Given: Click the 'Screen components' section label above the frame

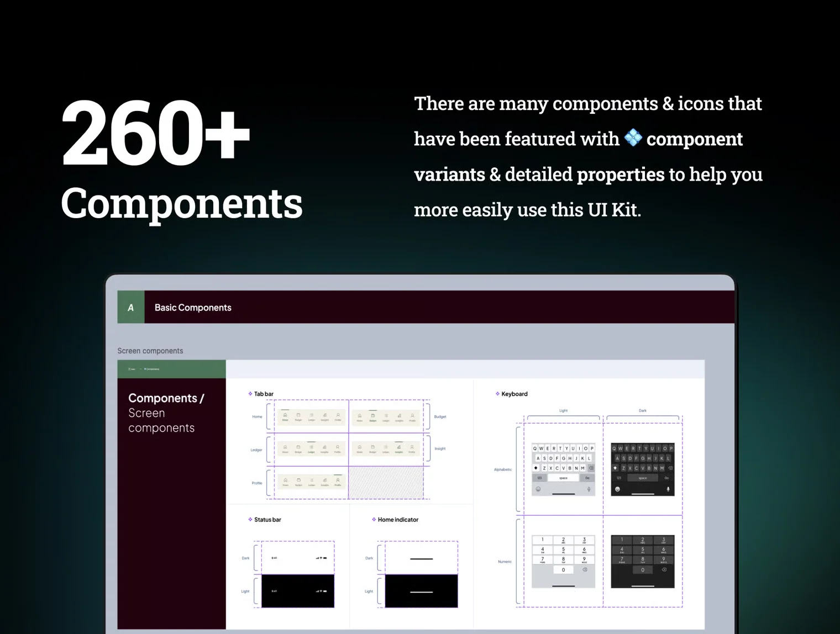Looking at the screenshot, I should [x=150, y=351].
